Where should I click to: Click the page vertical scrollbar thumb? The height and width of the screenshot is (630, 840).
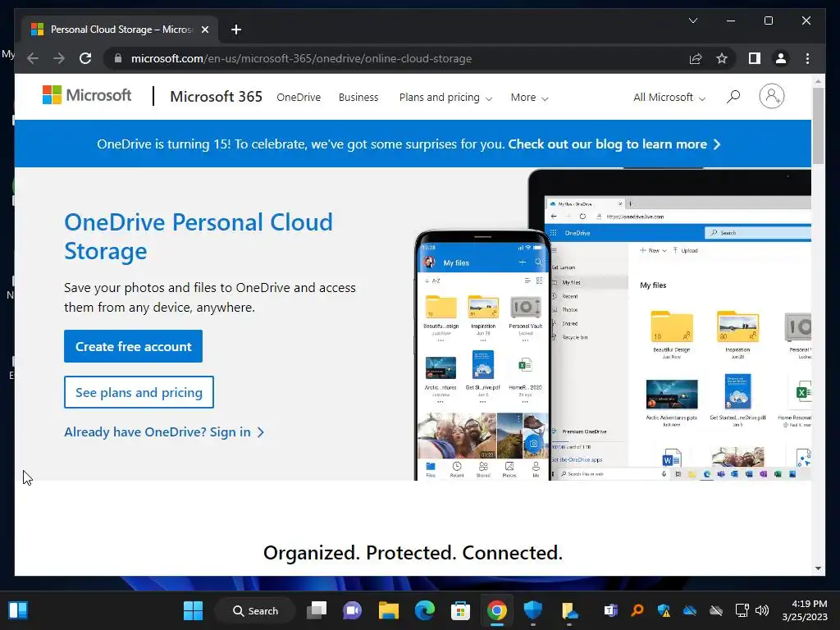pyautogui.click(x=818, y=126)
